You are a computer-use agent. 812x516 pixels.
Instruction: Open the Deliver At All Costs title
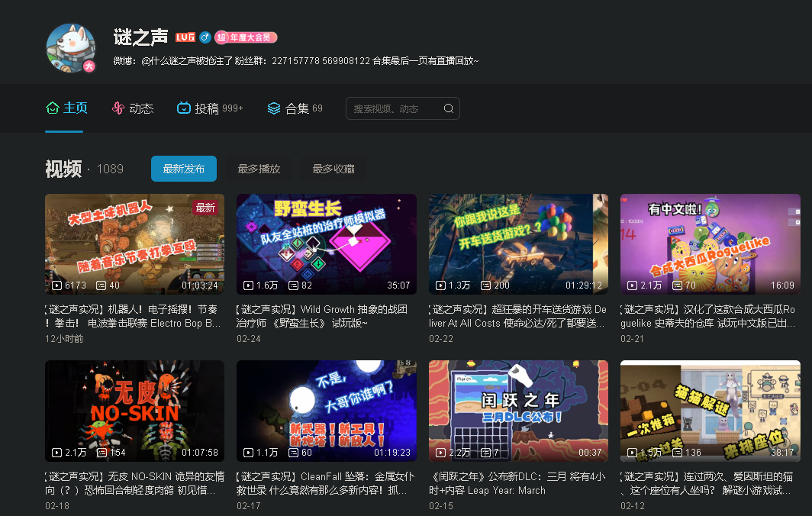point(518,316)
